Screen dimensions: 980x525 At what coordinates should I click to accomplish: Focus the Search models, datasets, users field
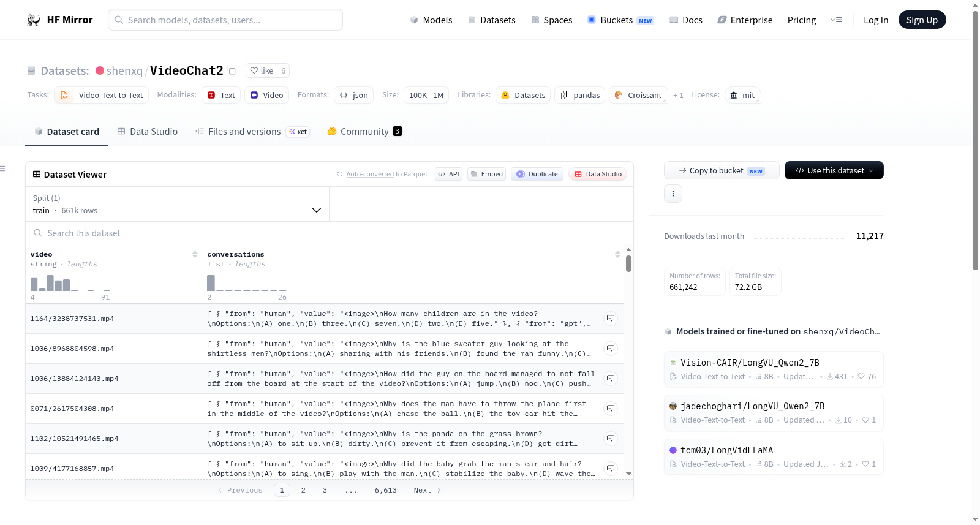click(x=225, y=20)
